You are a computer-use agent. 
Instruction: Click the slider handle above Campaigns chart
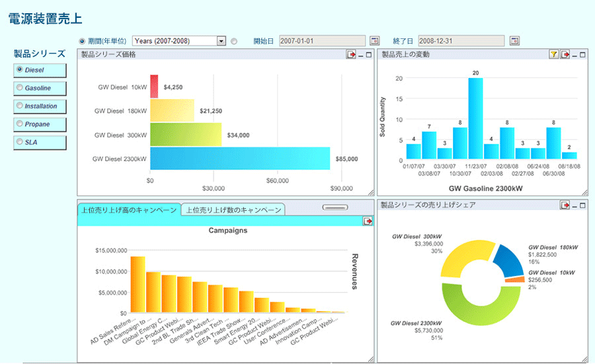pos(335,207)
